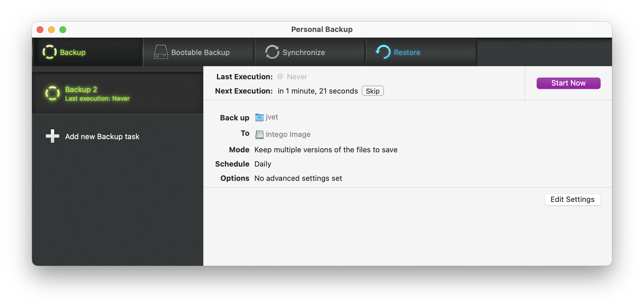The image size is (644, 308).
Task: Click the Backup 2 task ring icon
Action: click(53, 93)
